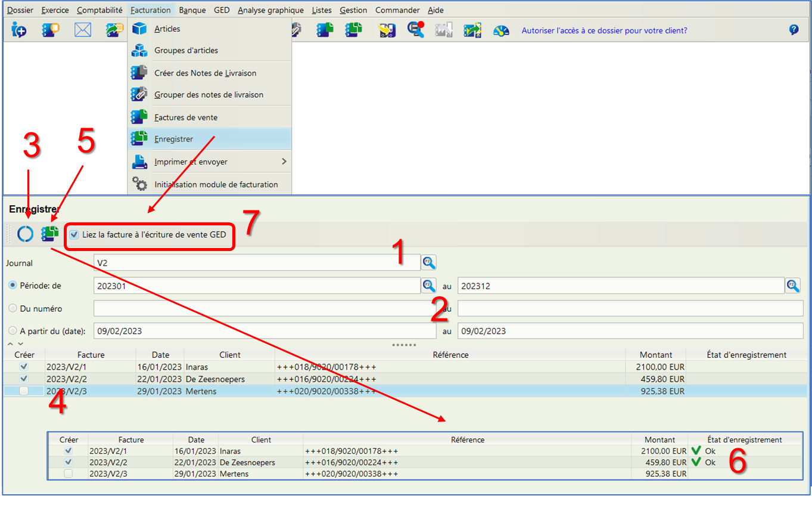Open the Listes menu
The width and height of the screenshot is (812, 505).
coord(322,10)
